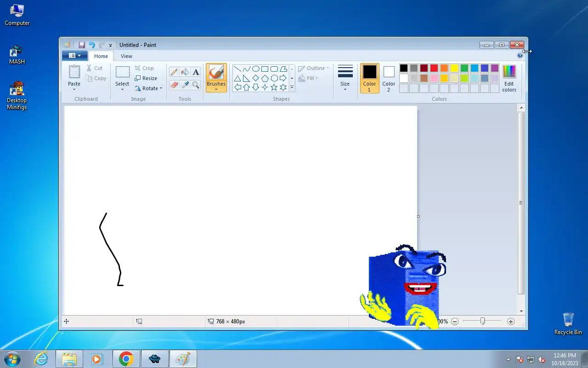Screen dimensions: 588x368
Task: Choose the Six-point star shape
Action: click(x=283, y=87)
